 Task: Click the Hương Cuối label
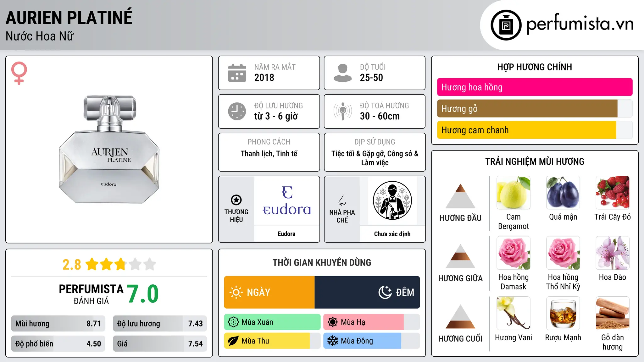(x=460, y=339)
